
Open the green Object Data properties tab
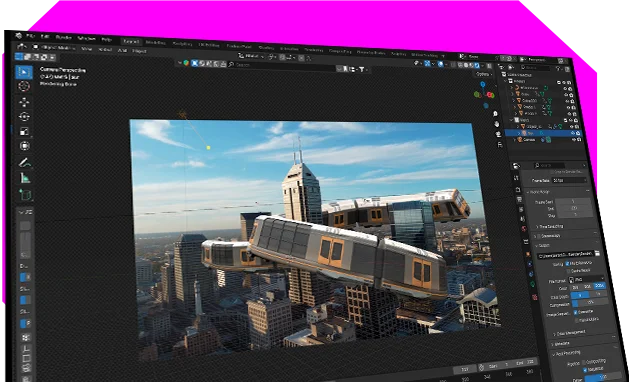pyautogui.click(x=532, y=284)
